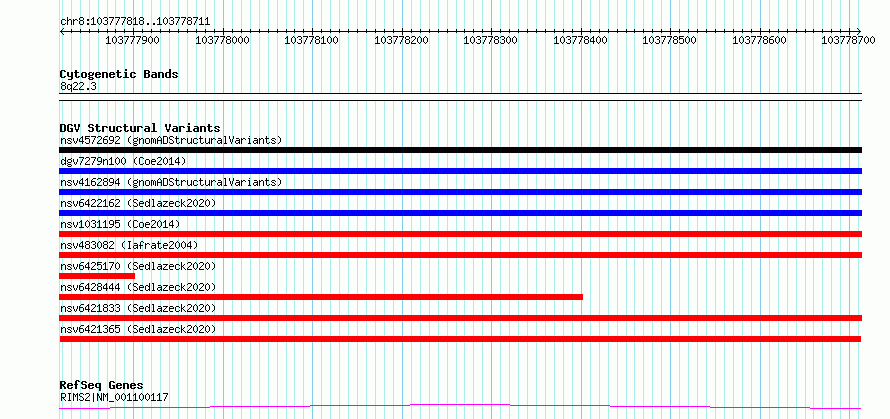Select the red nsv483082 variant bar
Image resolution: width=890 pixels, height=419 pixels.
click(460, 255)
